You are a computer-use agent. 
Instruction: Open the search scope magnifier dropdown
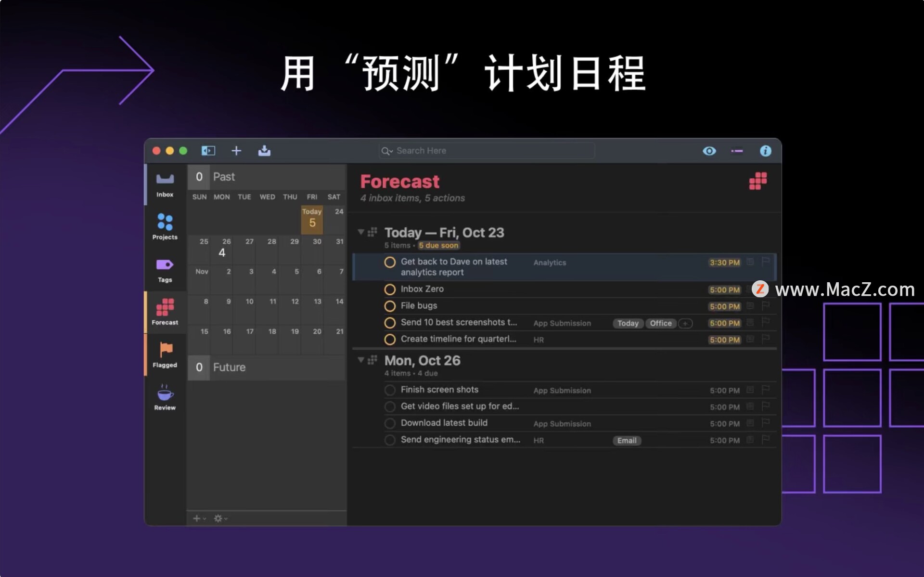[x=387, y=151]
